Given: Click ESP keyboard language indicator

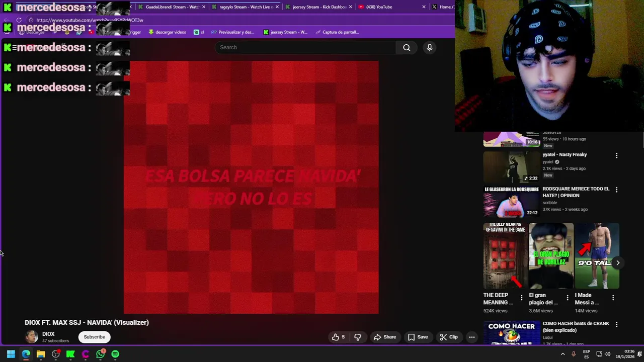Looking at the screenshot, I should 586,354.
